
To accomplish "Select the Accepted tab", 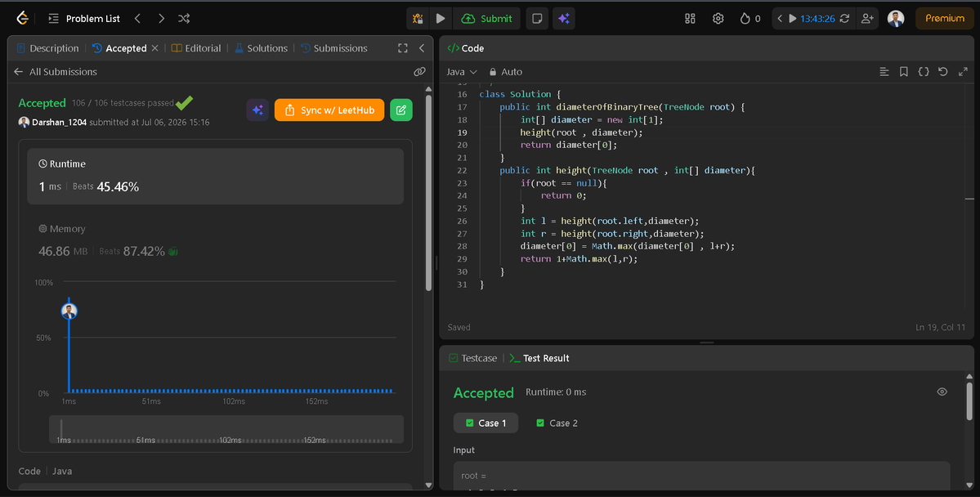I will tap(119, 48).
